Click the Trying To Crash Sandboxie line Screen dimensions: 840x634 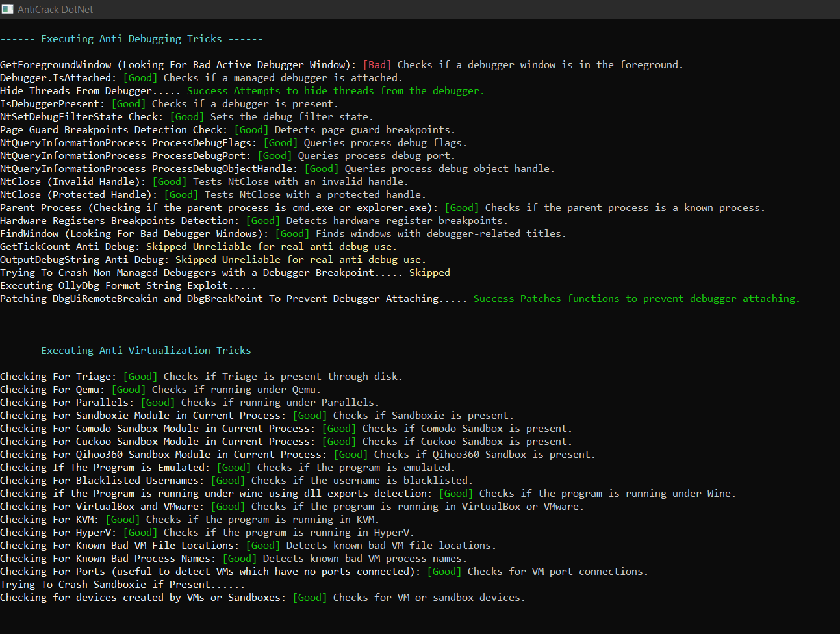[122, 585]
